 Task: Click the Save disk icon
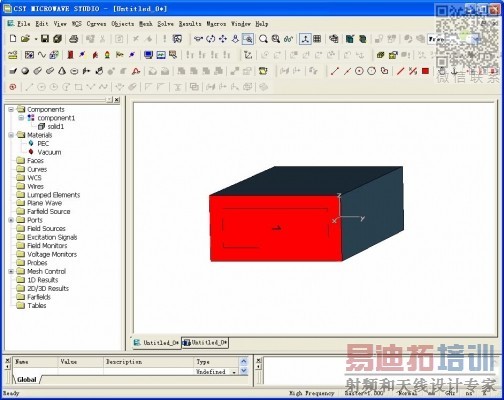coord(45,39)
